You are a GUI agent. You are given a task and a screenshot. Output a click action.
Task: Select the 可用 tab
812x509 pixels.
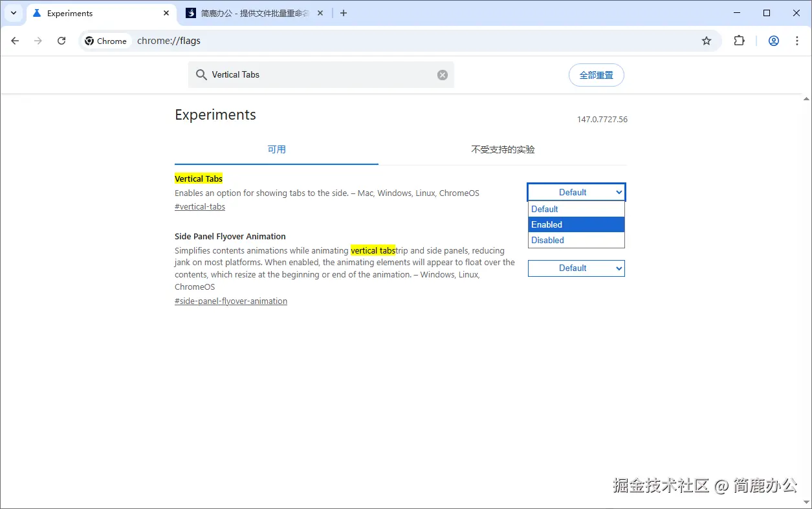click(x=276, y=149)
